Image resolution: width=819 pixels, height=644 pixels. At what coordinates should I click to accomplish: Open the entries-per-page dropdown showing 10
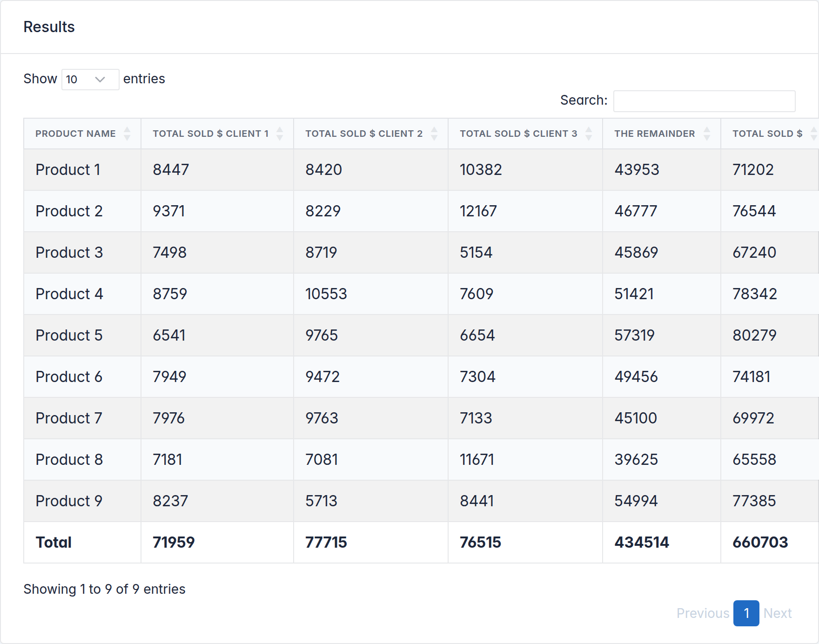tap(90, 79)
